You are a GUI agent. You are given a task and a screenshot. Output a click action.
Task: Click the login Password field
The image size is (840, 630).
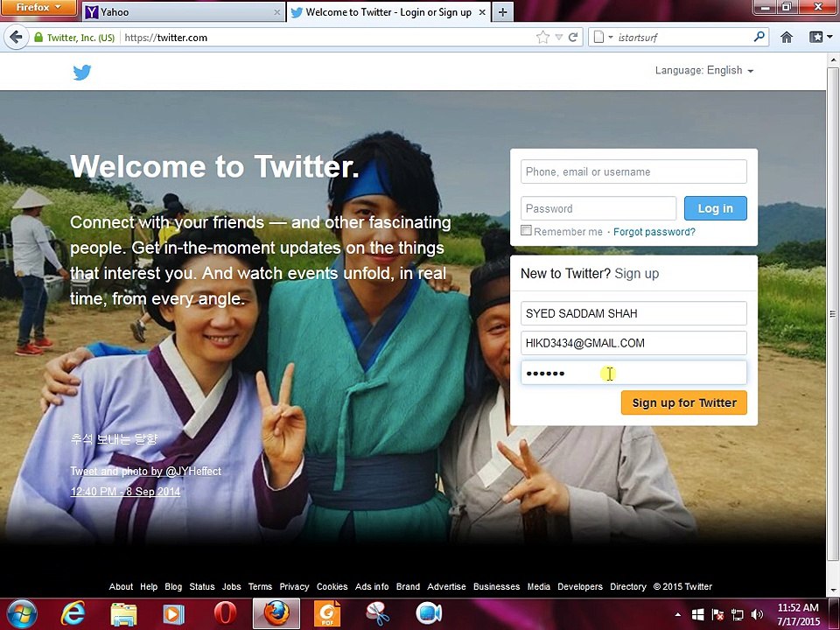click(598, 208)
